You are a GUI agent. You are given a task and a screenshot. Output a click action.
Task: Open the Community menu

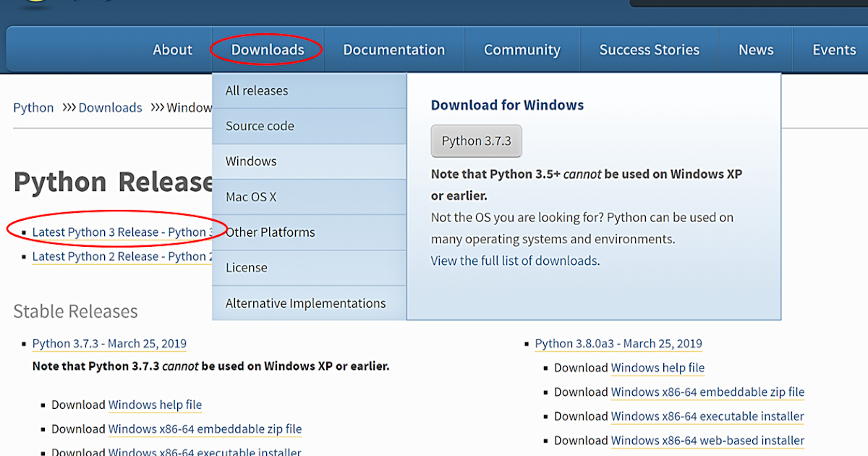click(522, 49)
